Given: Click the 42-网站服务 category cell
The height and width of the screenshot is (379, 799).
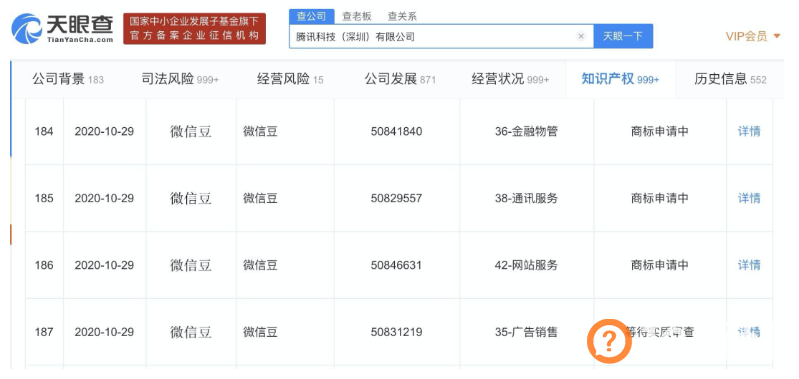Looking at the screenshot, I should coord(526,265).
